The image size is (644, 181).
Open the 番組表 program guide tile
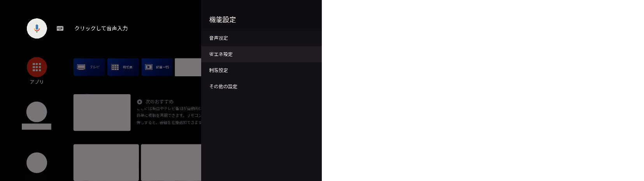123,67
